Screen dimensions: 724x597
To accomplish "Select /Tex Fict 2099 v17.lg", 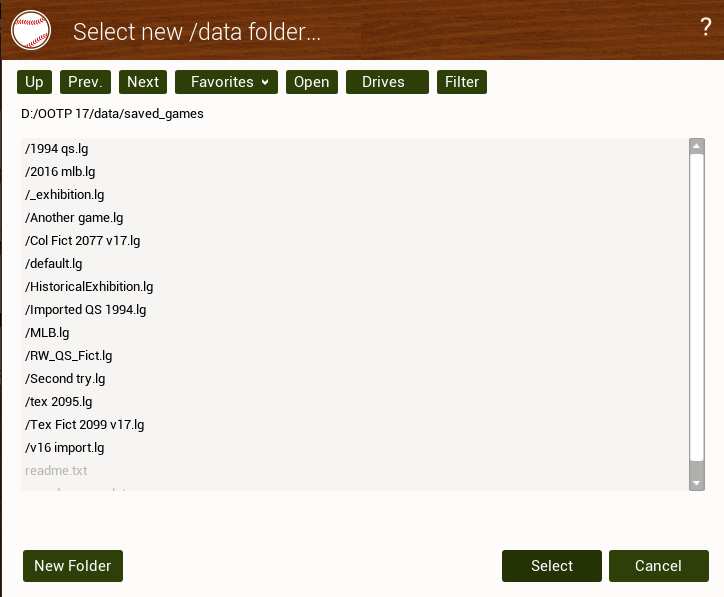I will pos(355,425).
